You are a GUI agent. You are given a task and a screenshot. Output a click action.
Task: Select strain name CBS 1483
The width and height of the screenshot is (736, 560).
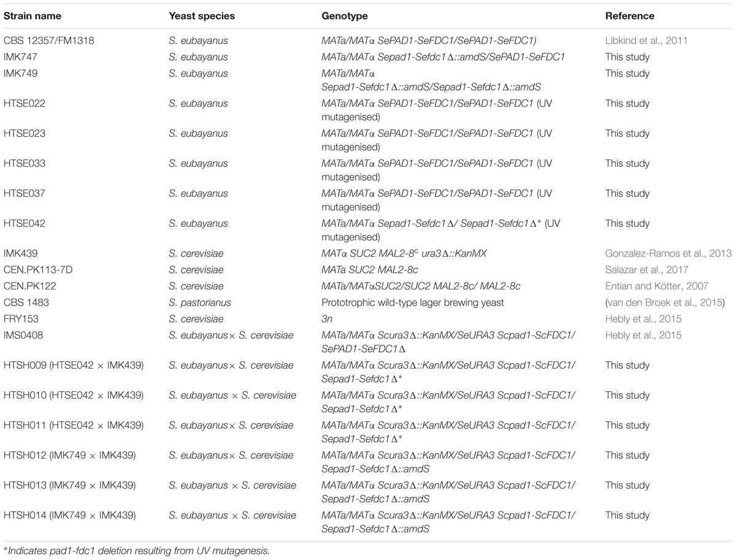tap(25, 302)
